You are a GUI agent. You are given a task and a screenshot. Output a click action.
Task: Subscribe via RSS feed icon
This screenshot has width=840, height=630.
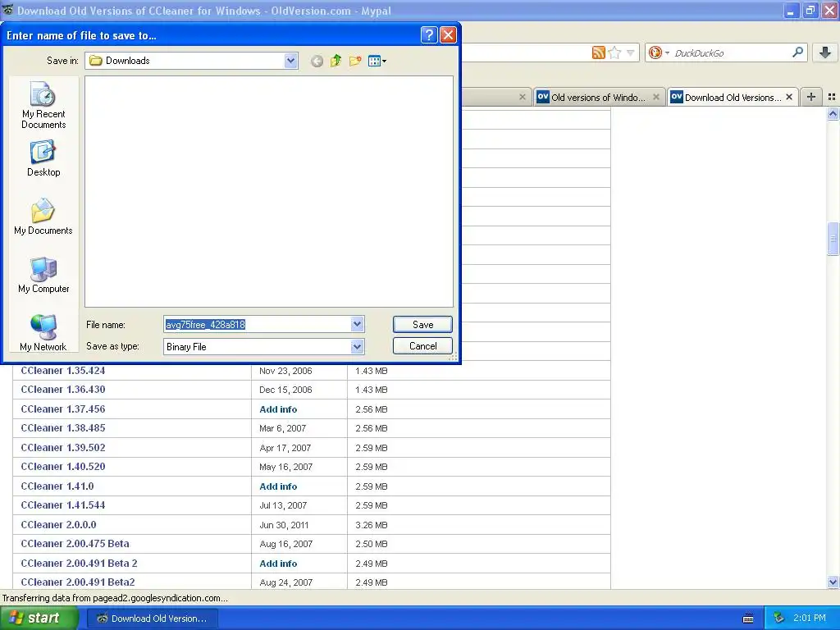598,52
